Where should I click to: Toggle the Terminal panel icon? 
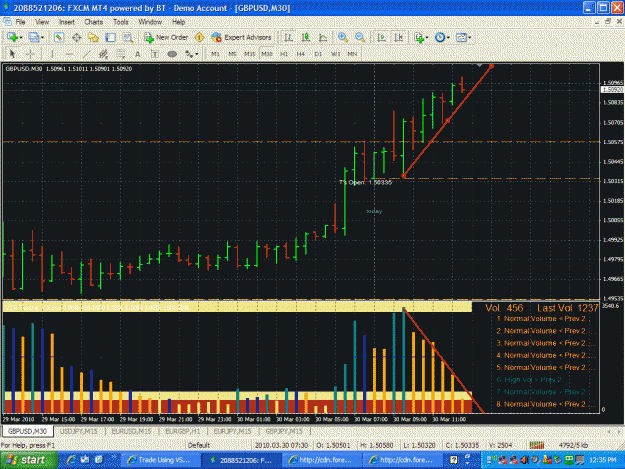tap(110, 37)
